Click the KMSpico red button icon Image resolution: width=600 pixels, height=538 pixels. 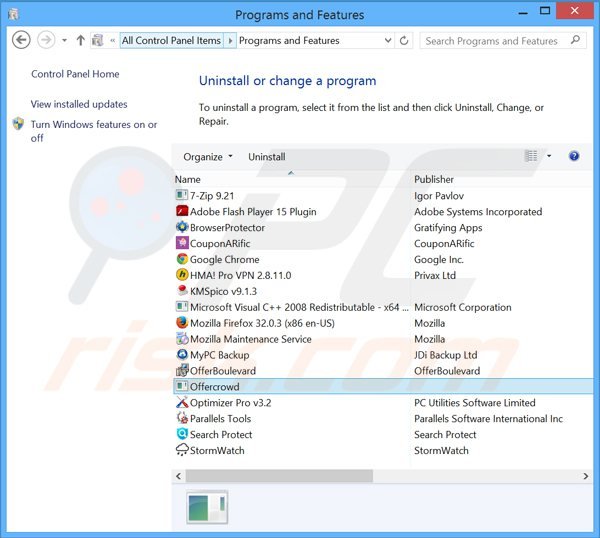[x=182, y=291]
